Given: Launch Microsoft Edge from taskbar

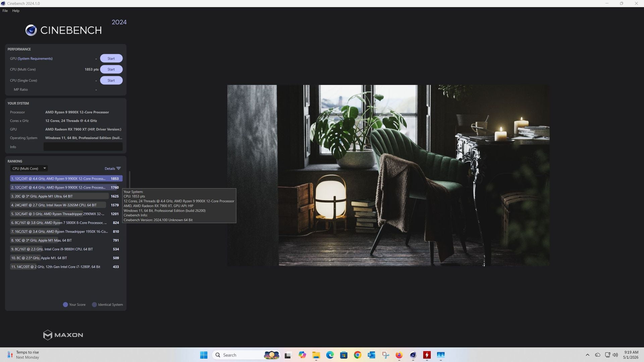Looking at the screenshot, I should click(330, 355).
